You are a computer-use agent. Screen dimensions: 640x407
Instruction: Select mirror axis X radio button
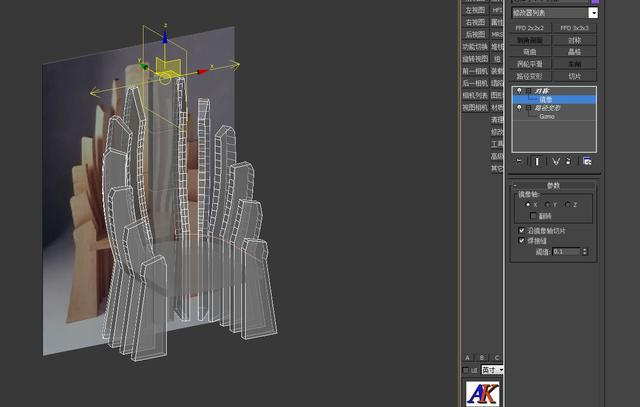(528, 205)
